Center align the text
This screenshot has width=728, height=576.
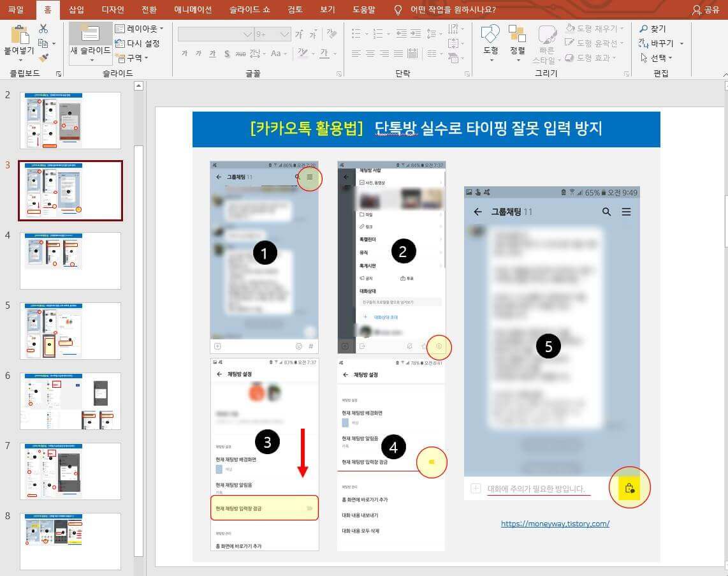click(x=370, y=54)
